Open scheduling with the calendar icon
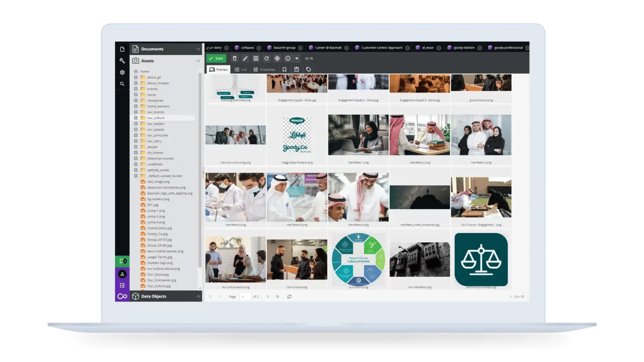 pos(296,69)
